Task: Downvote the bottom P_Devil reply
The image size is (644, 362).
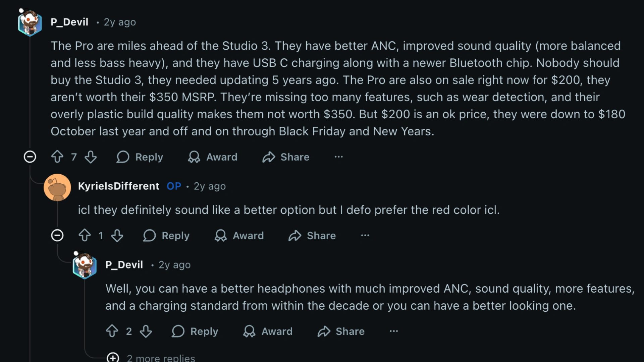Action: [146, 331]
